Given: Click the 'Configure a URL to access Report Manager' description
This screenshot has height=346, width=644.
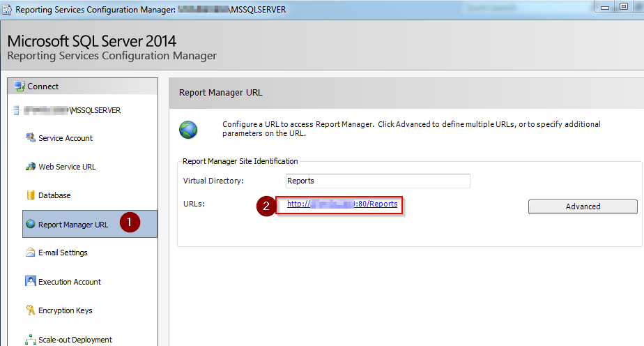Looking at the screenshot, I should (x=411, y=128).
